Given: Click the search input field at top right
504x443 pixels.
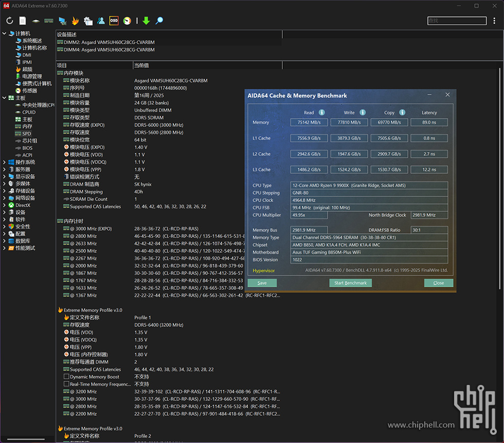Looking at the screenshot, I should coord(457,21).
